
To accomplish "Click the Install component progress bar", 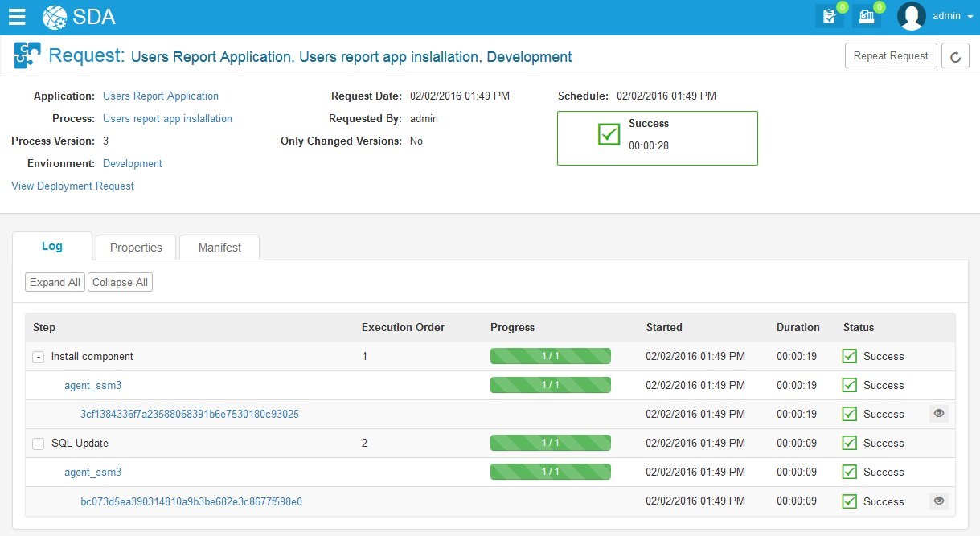I will tap(551, 356).
